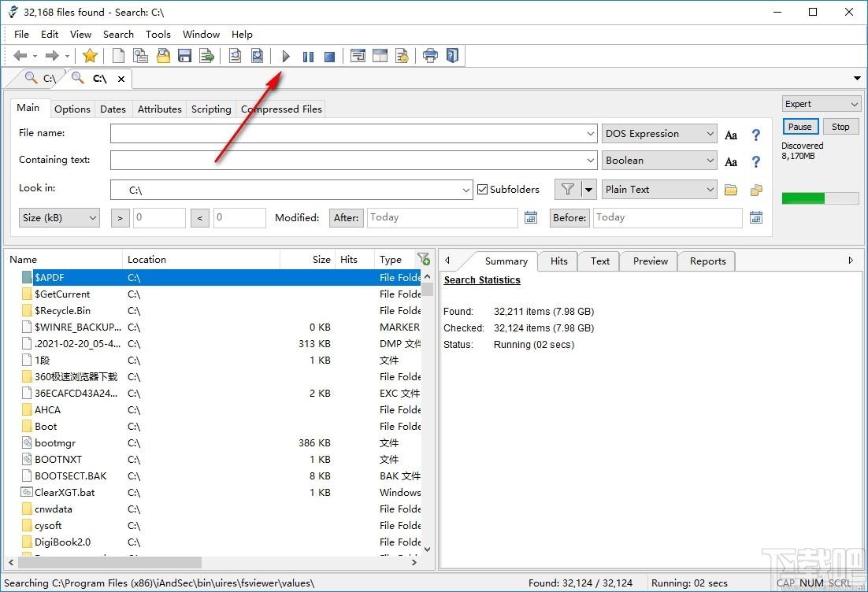The image size is (868, 592).
Task: Open the Favorites star icon
Action: coord(90,56)
